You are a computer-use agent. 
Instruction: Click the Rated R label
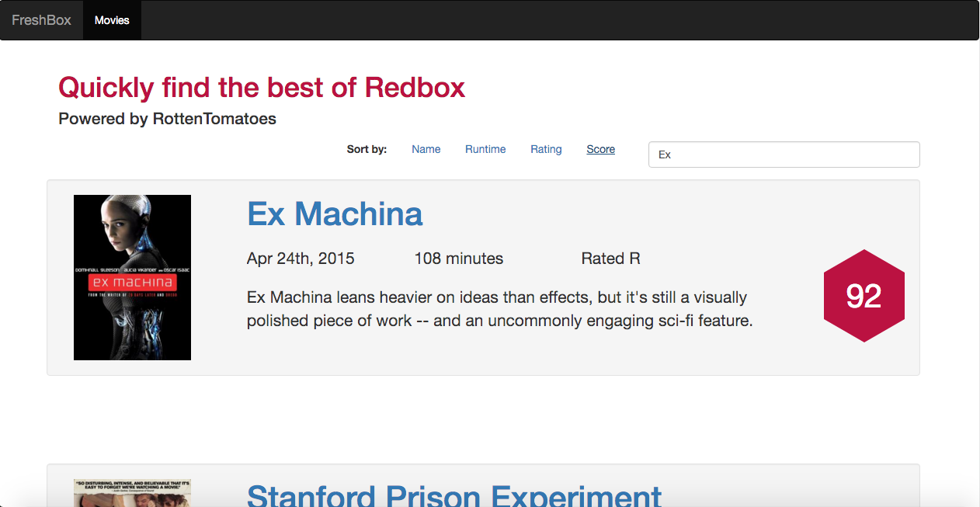(x=610, y=259)
